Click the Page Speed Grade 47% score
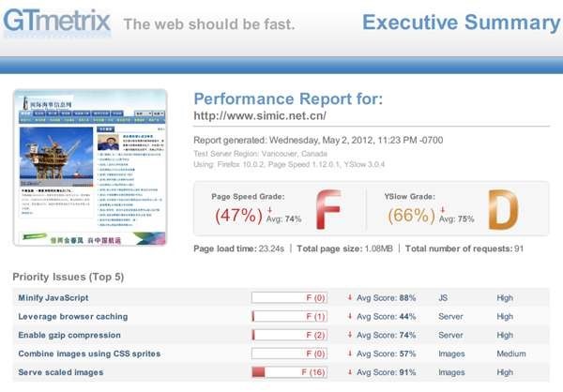Viewport: 563px width, 392px height. pos(239,216)
